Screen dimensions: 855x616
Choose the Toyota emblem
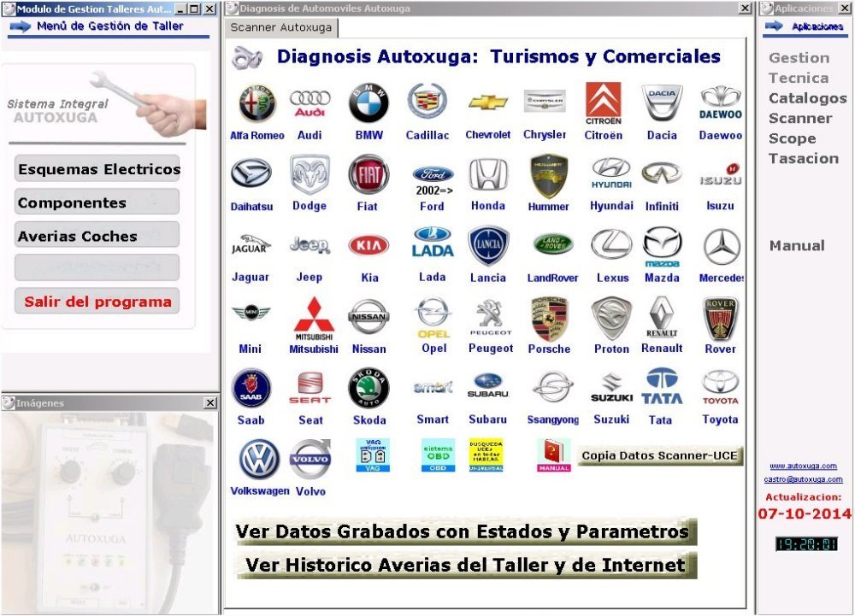coord(720,388)
